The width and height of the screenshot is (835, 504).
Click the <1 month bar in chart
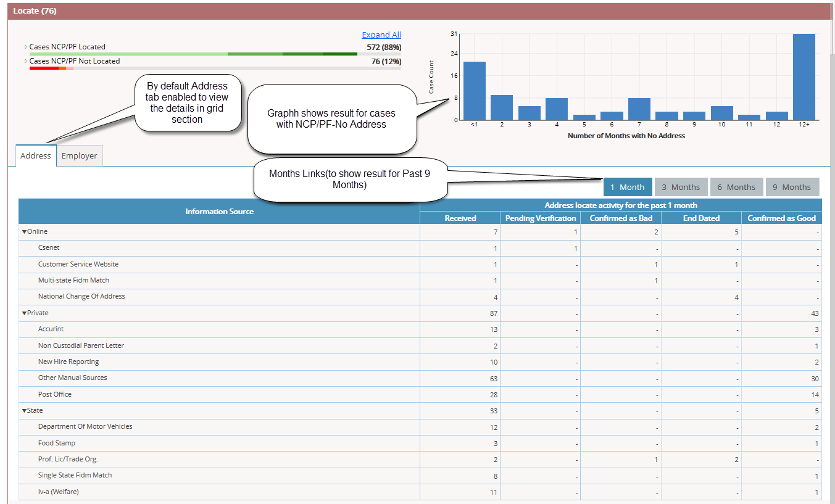(474, 91)
